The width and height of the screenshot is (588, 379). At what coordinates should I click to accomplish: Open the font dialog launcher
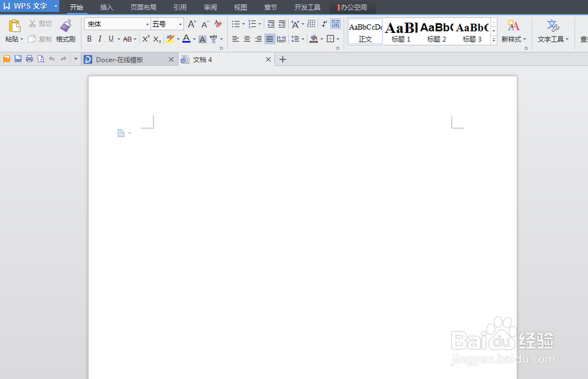222,48
